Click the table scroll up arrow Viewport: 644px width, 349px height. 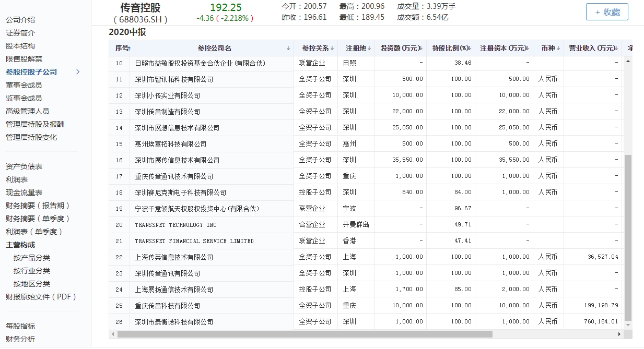[x=628, y=61]
